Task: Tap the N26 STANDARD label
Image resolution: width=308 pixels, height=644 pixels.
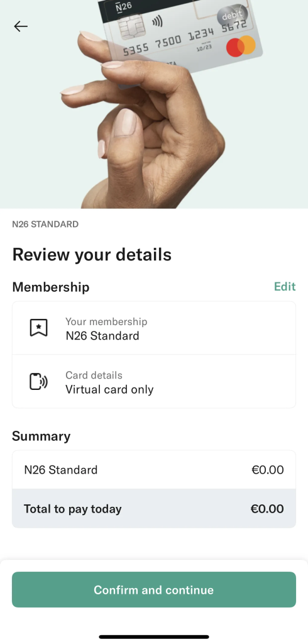Action: 45,225
